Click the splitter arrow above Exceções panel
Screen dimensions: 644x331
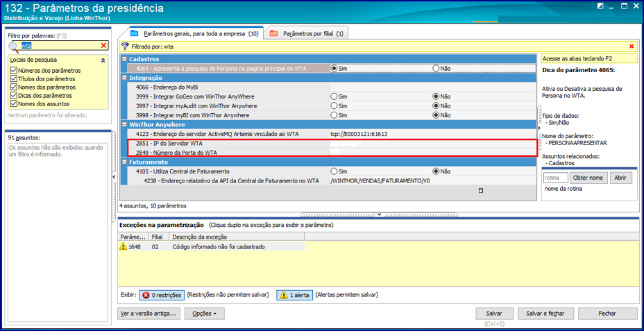click(379, 214)
